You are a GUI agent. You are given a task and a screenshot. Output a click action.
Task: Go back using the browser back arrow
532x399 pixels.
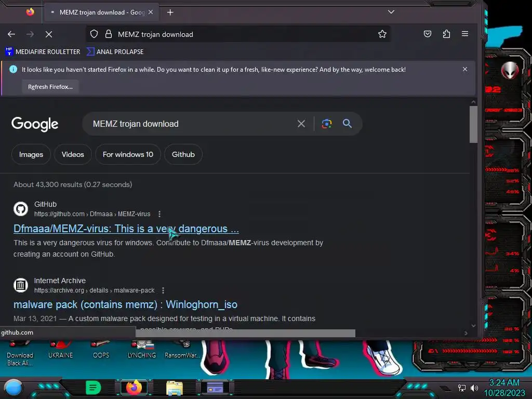click(x=11, y=34)
